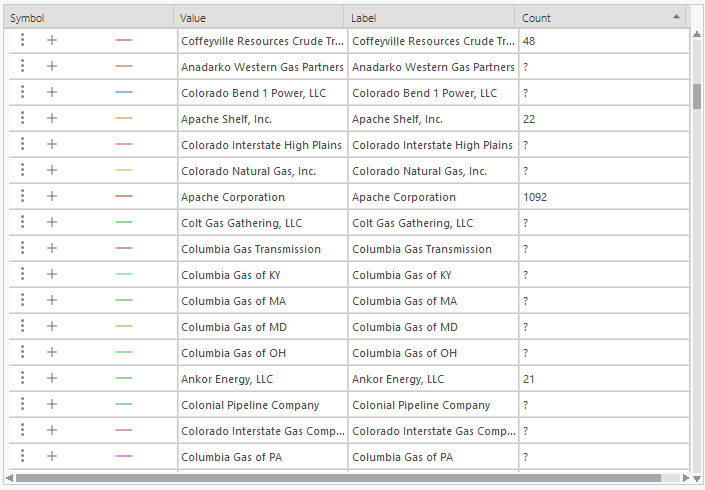Click the plus icon for Apache Corporation
705x490 pixels.
point(52,196)
